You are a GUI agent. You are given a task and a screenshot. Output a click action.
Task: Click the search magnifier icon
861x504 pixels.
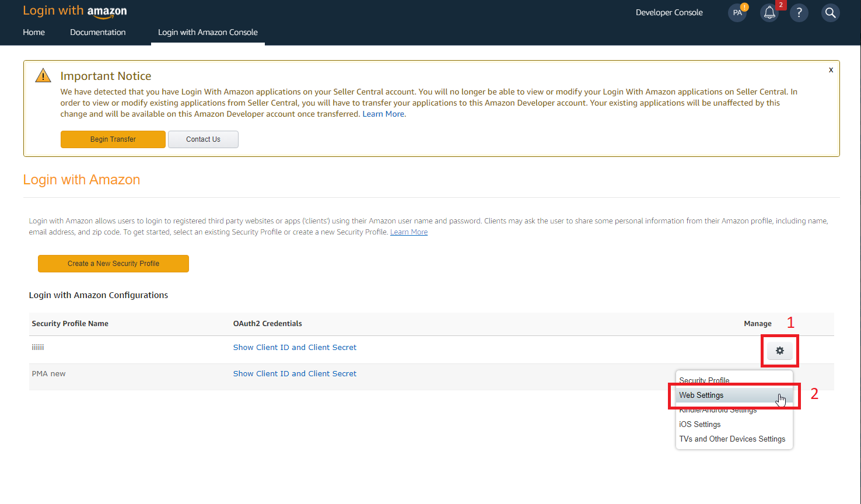pos(830,13)
